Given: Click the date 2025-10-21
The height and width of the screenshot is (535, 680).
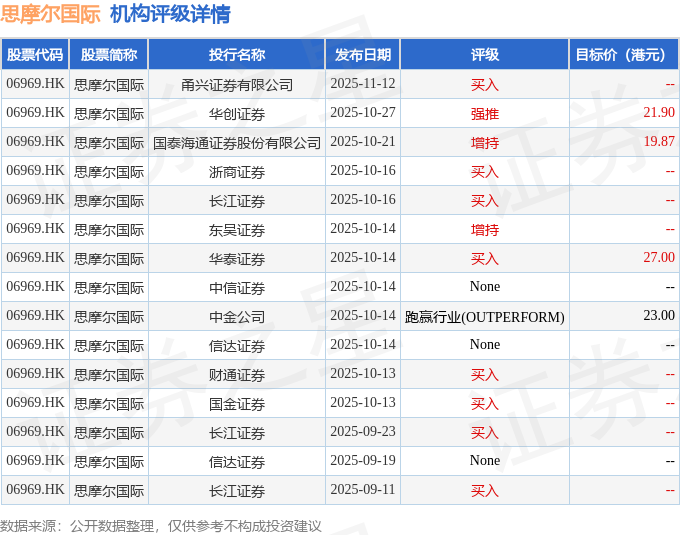Looking at the screenshot, I should click(363, 141).
